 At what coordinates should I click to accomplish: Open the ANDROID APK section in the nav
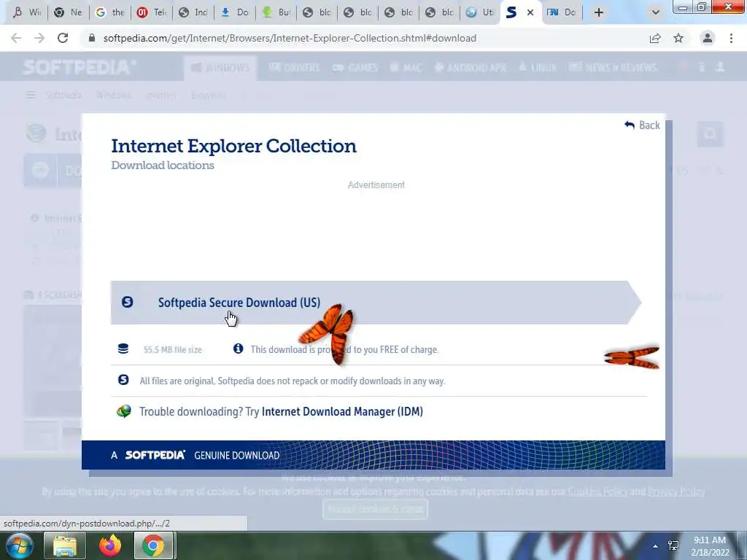click(x=471, y=68)
